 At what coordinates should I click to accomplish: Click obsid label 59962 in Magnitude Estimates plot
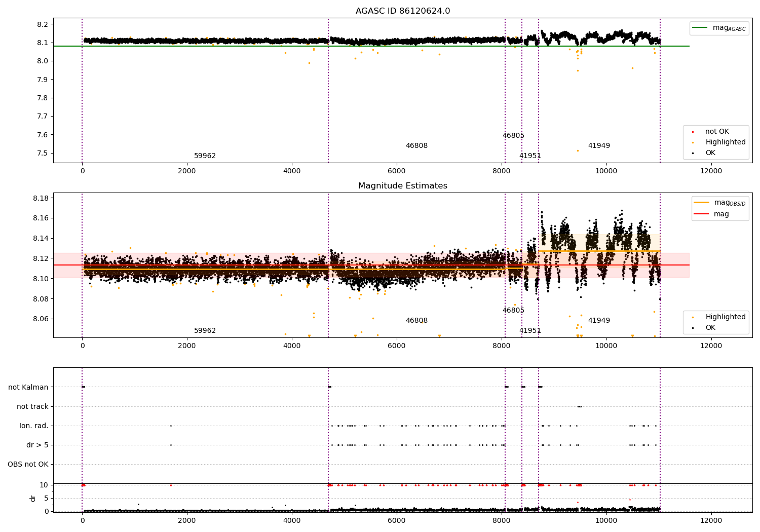point(205,331)
